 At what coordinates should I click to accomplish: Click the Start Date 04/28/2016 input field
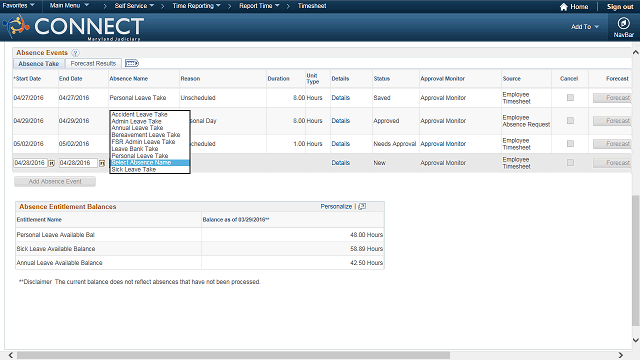click(30, 163)
